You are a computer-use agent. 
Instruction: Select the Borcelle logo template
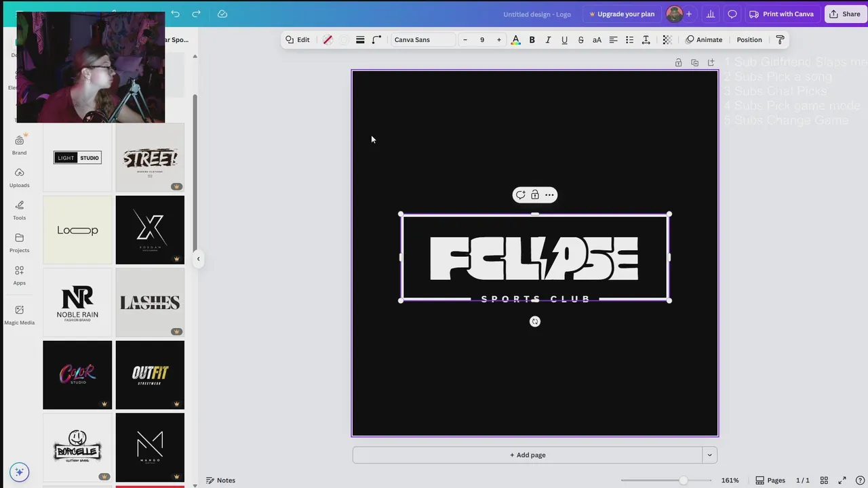[x=77, y=447]
